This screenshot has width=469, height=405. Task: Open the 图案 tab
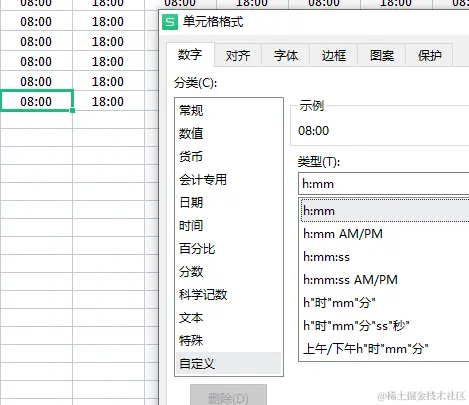[x=382, y=55]
